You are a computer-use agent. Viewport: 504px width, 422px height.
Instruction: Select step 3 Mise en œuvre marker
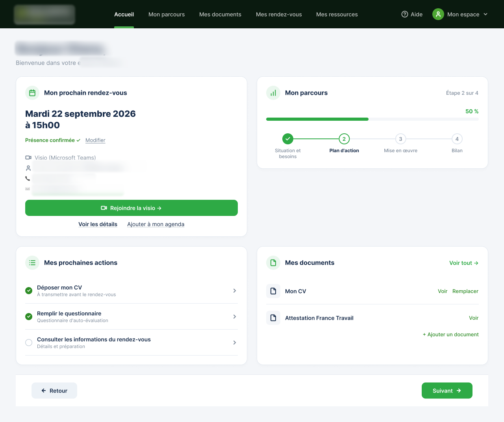400,139
